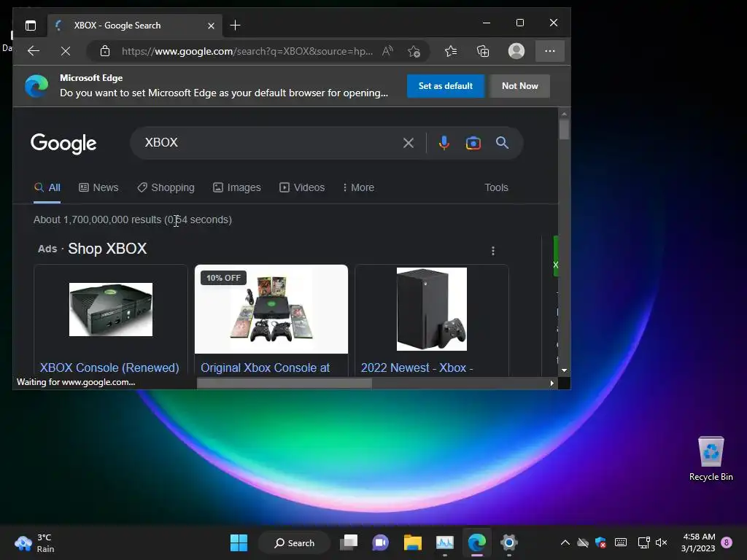Image resolution: width=747 pixels, height=560 pixels.
Task: Start voice search with microphone
Action: (x=444, y=143)
